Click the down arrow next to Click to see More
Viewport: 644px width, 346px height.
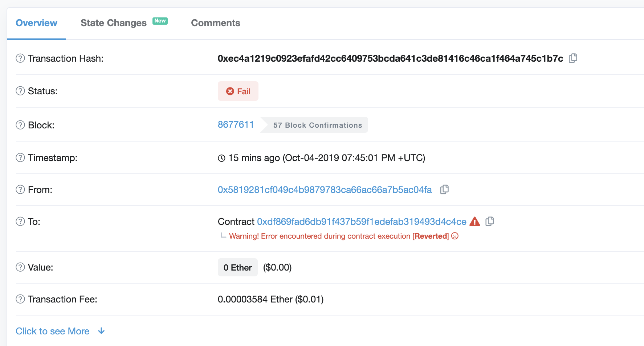101,331
